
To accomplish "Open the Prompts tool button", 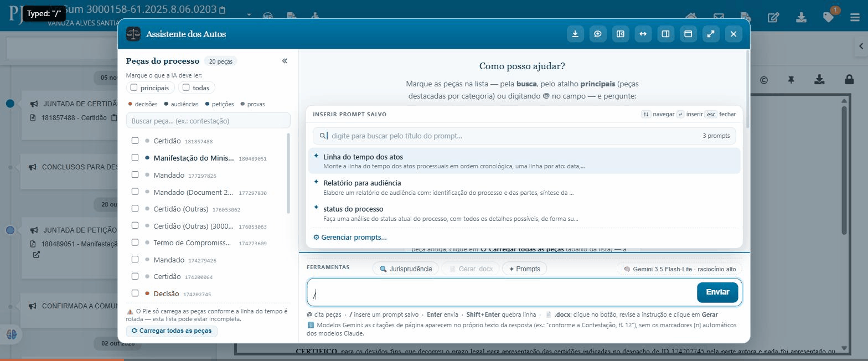I will [x=524, y=269].
